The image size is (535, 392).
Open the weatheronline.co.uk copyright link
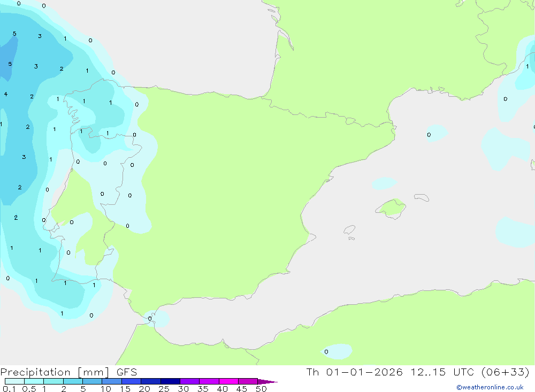coord(490,387)
